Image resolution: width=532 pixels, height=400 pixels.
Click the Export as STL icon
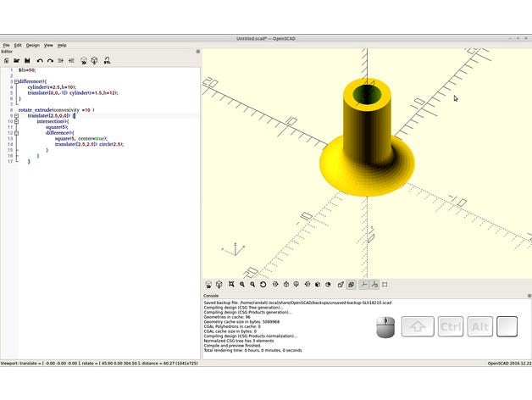pos(107,61)
